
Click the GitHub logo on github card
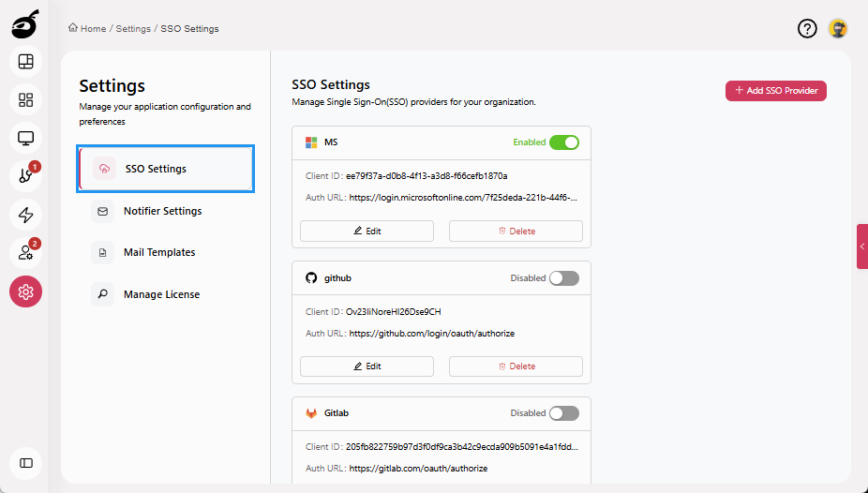[311, 277]
